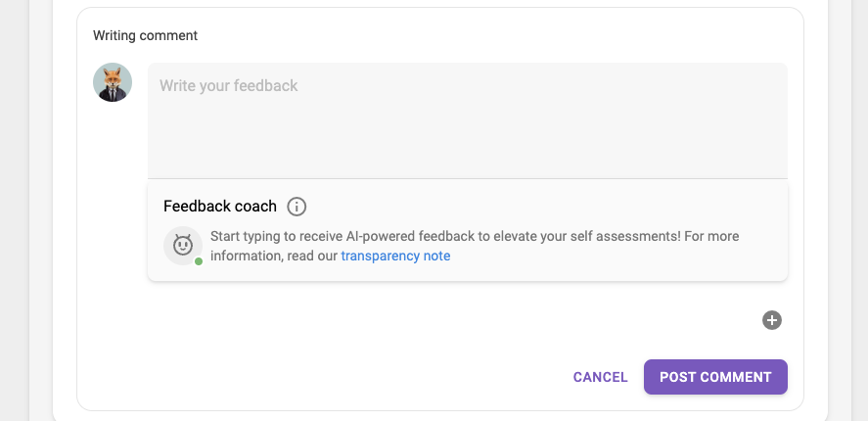Click the fox in suit avatar
Screen dimensions: 868x421
coord(113,82)
